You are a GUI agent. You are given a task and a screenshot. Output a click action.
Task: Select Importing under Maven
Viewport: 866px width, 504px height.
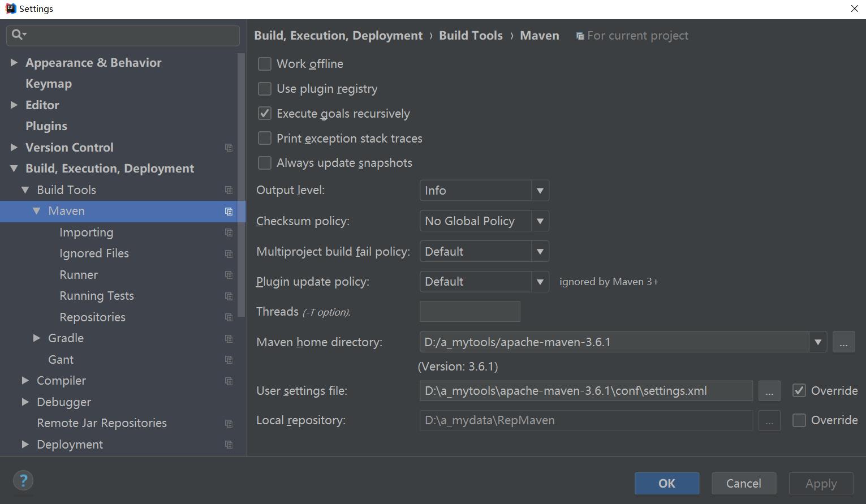click(x=87, y=232)
